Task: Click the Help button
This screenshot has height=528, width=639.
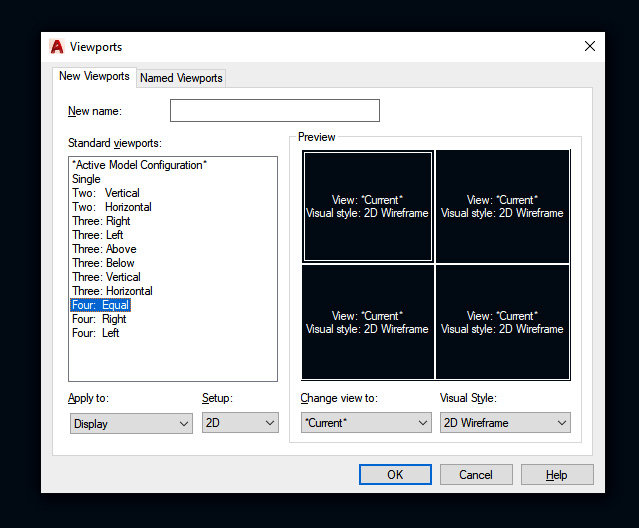Action: [557, 475]
